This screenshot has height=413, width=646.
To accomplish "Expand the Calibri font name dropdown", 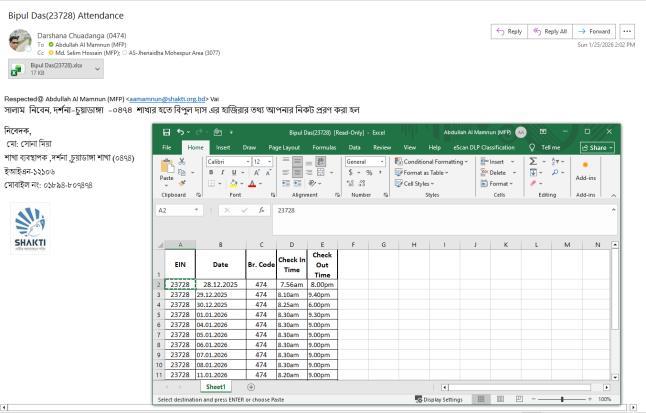I will coord(246,161).
